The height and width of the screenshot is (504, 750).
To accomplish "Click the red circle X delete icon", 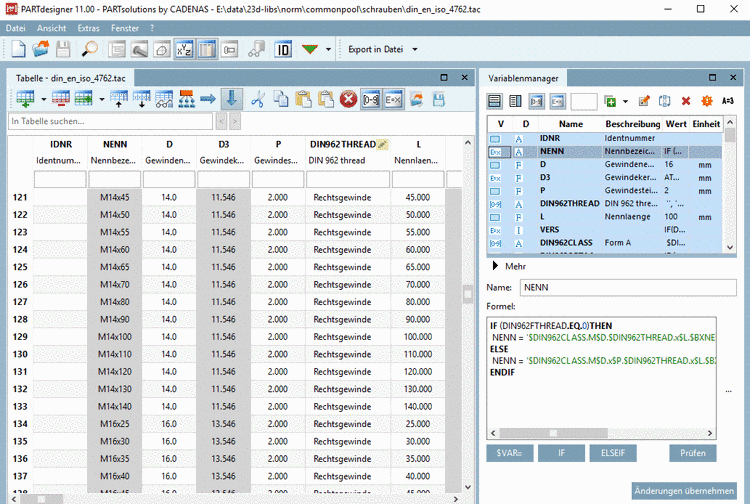I will click(x=348, y=98).
